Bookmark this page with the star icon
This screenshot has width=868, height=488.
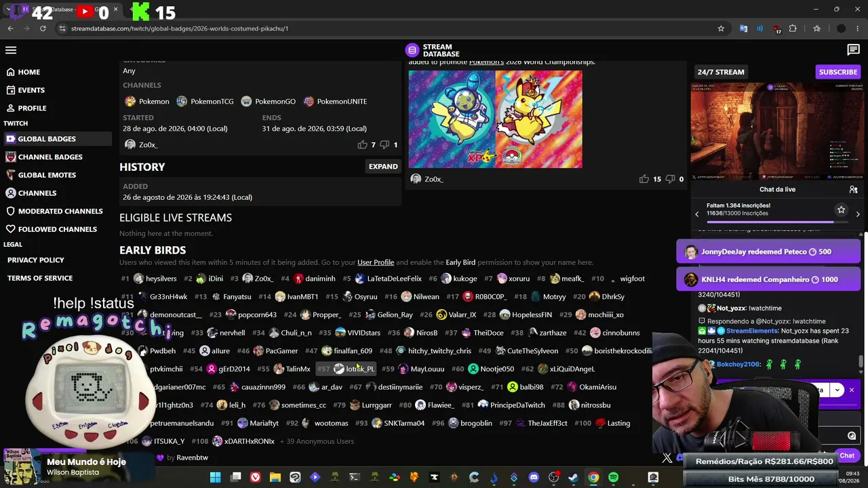tap(721, 28)
